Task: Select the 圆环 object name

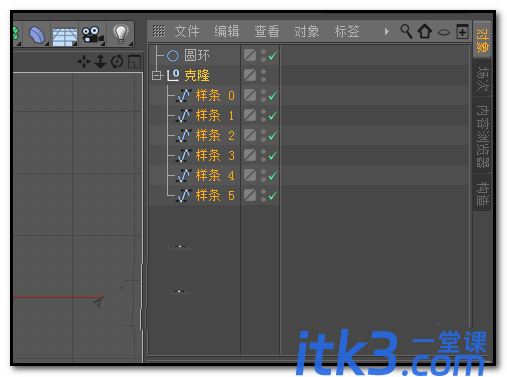Action: pyautogui.click(x=197, y=56)
